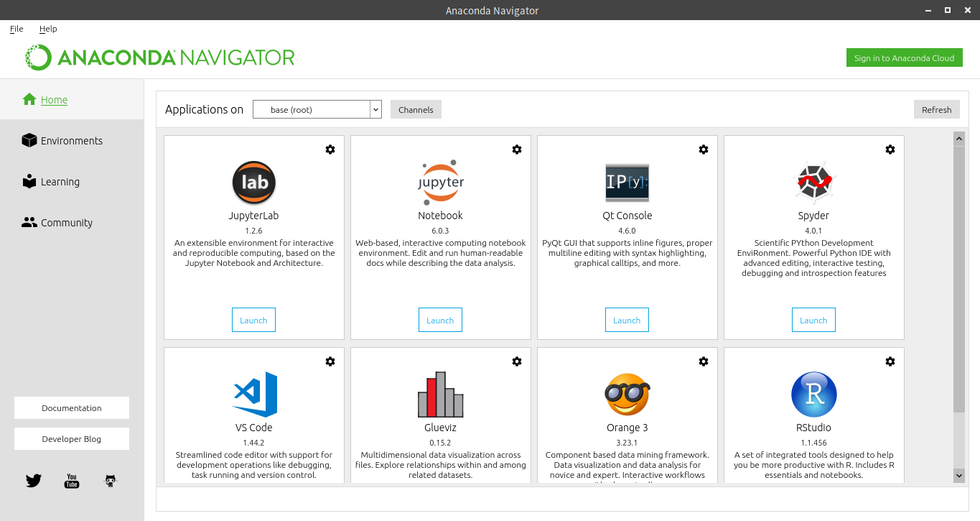Click VS Code version 1.44.2 text
980x521 pixels.
tap(254, 443)
